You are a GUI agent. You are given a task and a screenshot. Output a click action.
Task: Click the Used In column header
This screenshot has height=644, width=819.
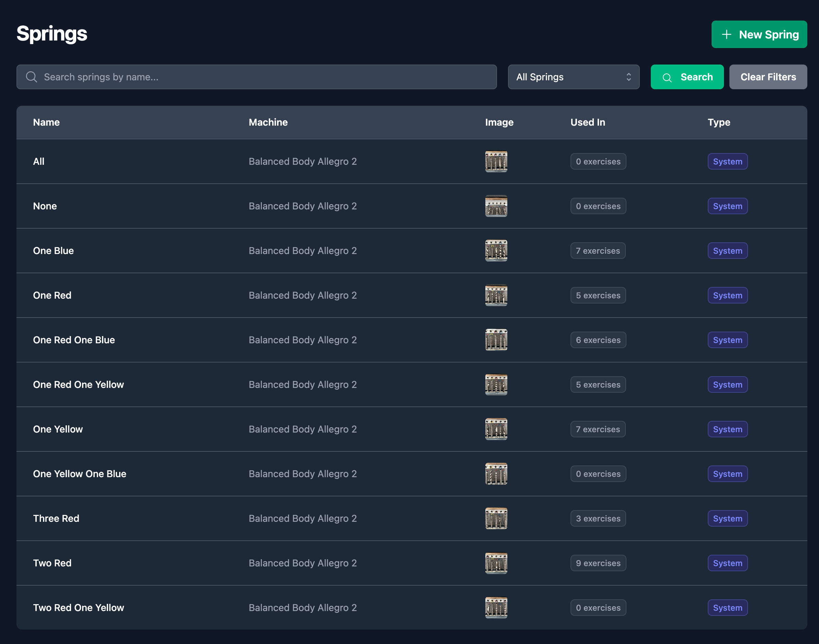point(588,122)
